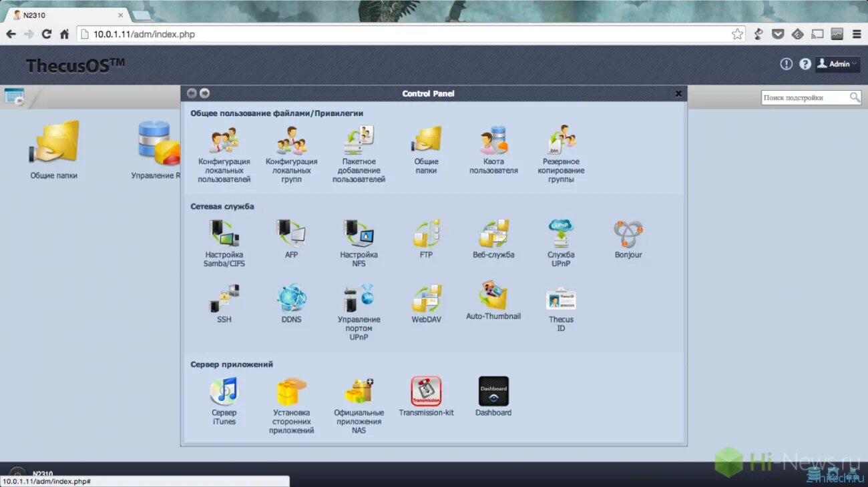Viewport: 868px width, 487px height.
Task: Open AFP settings
Action: (x=292, y=239)
